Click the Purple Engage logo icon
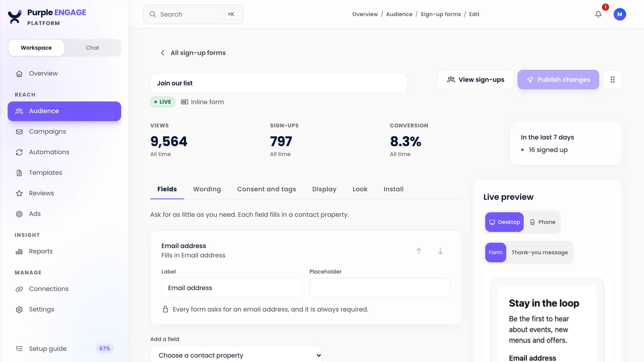 pyautogui.click(x=15, y=17)
